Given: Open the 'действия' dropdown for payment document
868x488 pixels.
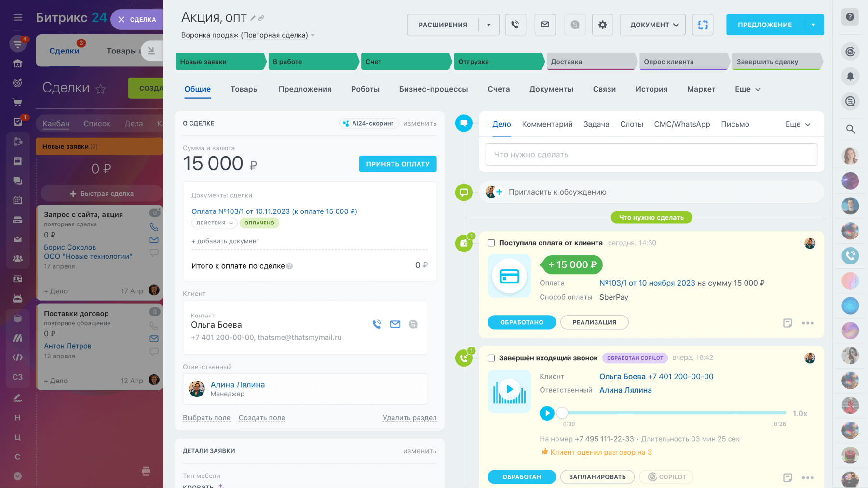Looking at the screenshot, I should pyautogui.click(x=214, y=223).
